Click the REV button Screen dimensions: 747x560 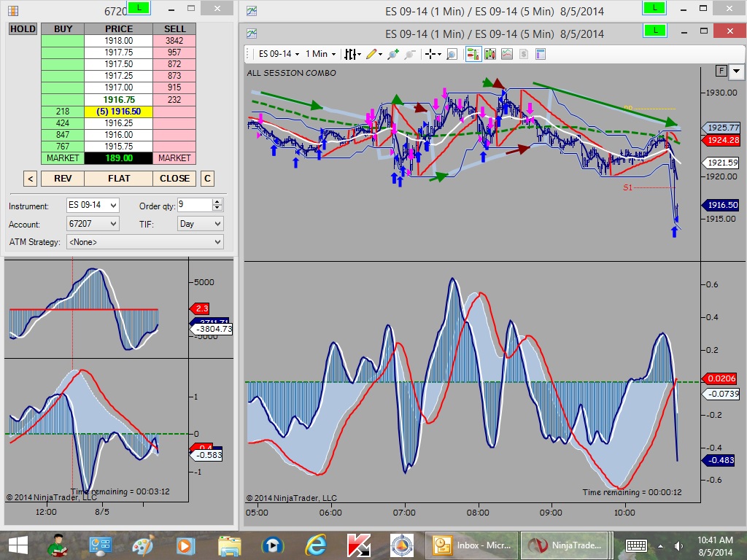click(63, 179)
